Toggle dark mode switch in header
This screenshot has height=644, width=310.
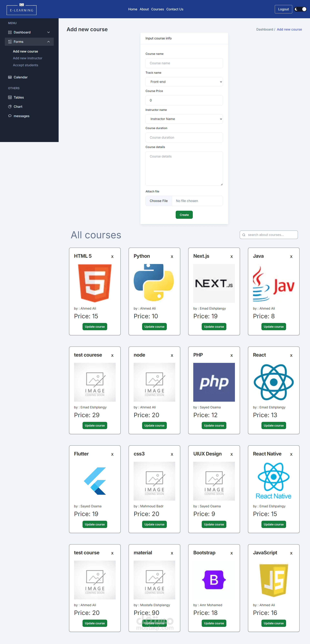click(x=300, y=9)
